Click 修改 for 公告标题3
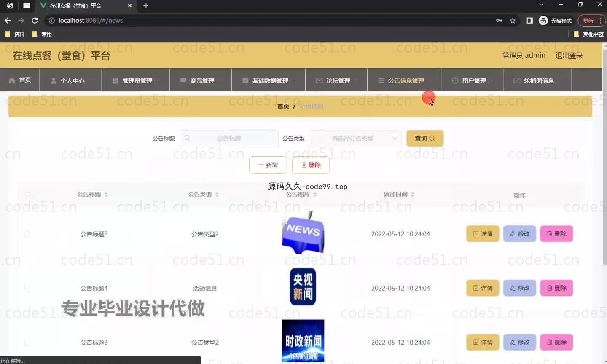This screenshot has width=607, height=364. pyautogui.click(x=519, y=342)
